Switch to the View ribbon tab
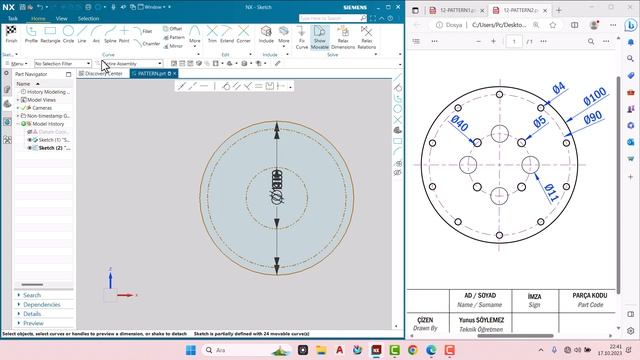This screenshot has height=360, width=640. (62, 18)
